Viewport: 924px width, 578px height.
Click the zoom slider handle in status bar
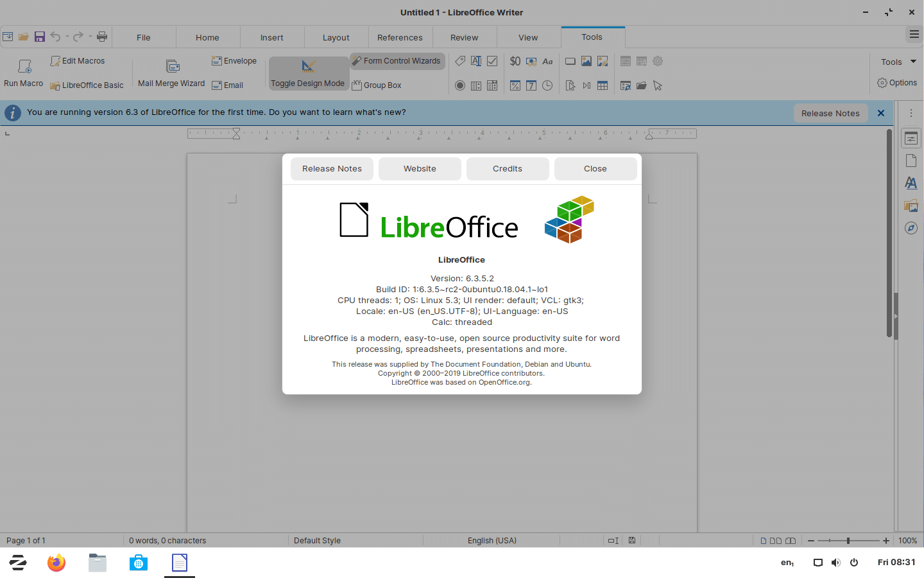(848, 541)
